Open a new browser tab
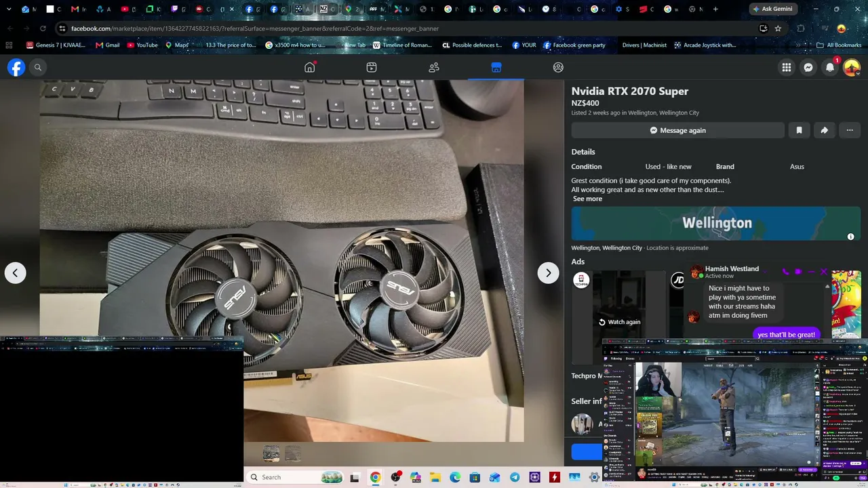Screen dimensions: 868x488 pos(715,9)
